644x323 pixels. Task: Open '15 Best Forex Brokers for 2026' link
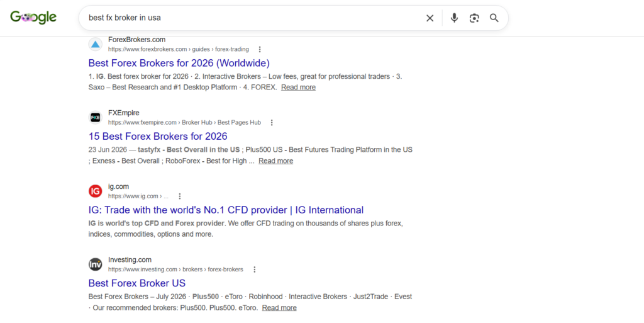(x=158, y=136)
